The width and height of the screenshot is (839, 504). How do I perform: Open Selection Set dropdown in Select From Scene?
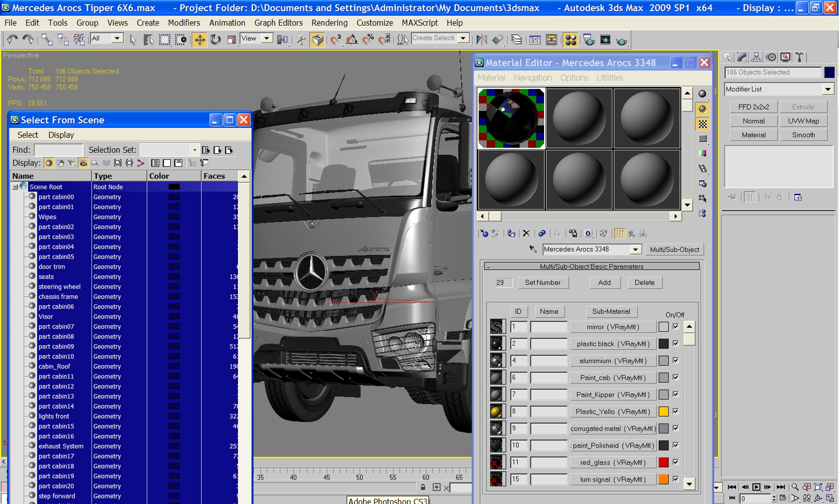[x=195, y=150]
